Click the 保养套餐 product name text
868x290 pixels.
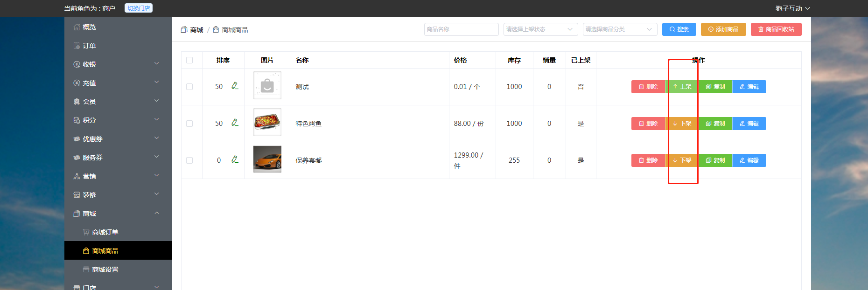[x=308, y=160]
